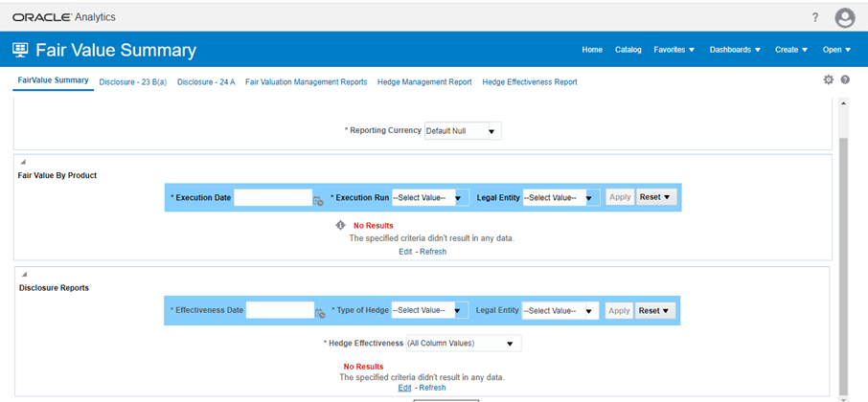
Task: Open the page options gear icon
Action: click(828, 80)
